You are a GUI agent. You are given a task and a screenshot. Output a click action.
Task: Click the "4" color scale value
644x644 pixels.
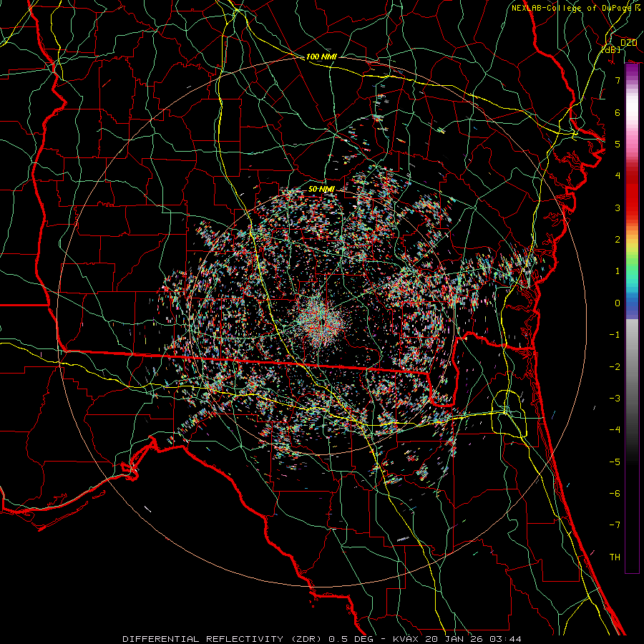coord(618,176)
